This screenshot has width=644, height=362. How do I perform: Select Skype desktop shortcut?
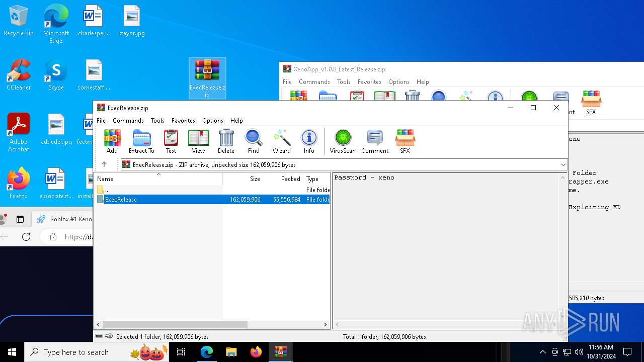click(56, 75)
